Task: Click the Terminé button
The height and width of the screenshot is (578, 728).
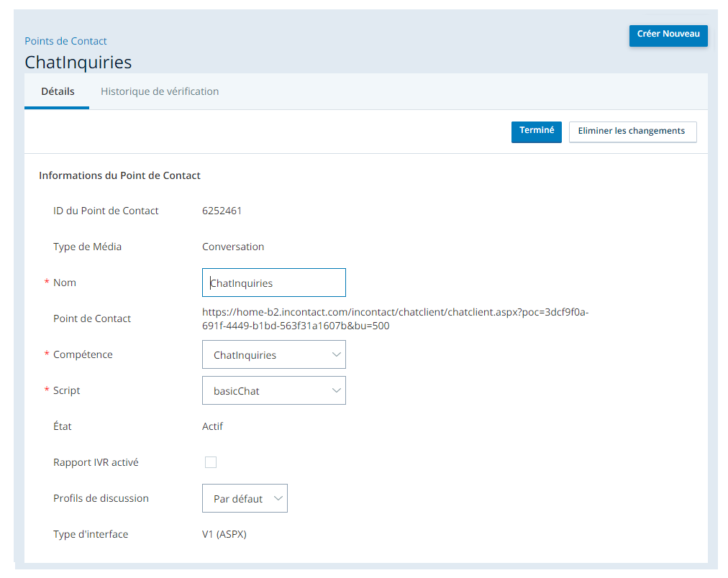Action: coord(536,132)
